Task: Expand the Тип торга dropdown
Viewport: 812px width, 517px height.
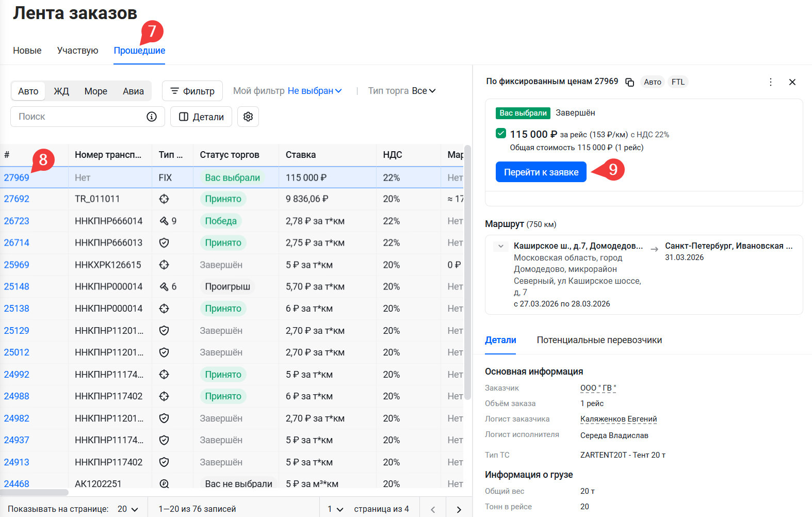Action: tap(424, 91)
